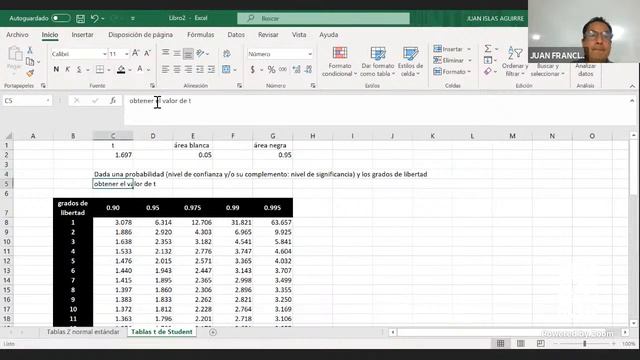Toggle the Autoguardado switch
The width and height of the screenshot is (640, 360).
(x=60, y=18)
